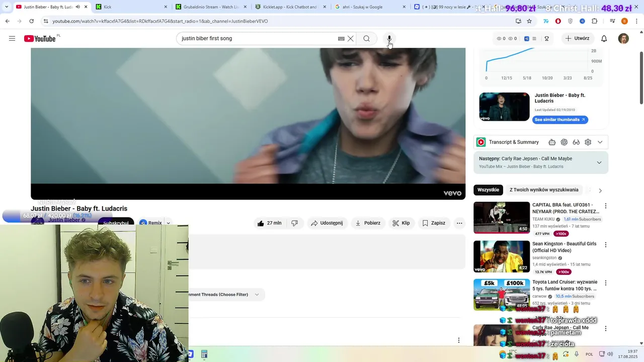The height and width of the screenshot is (362, 644).
Task: Open the Toyota Land Cruiser video thumbnail
Action: tap(502, 295)
